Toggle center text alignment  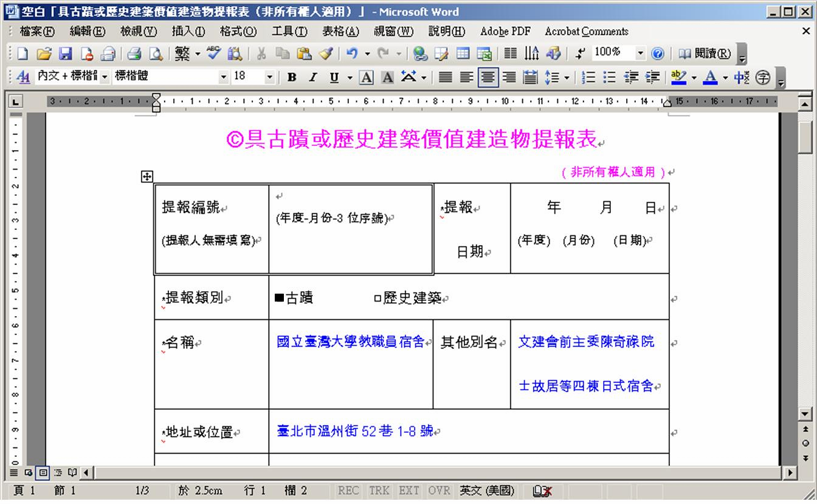(x=488, y=77)
